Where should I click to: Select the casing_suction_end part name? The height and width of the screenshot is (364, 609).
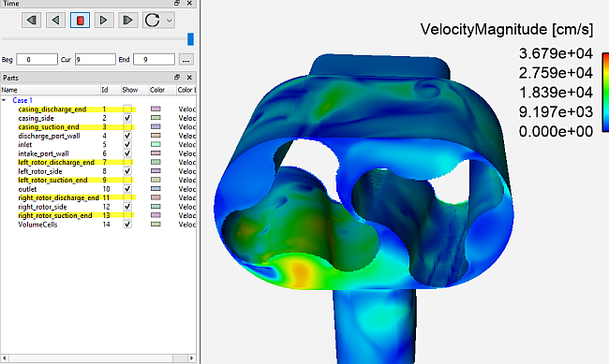click(49, 127)
